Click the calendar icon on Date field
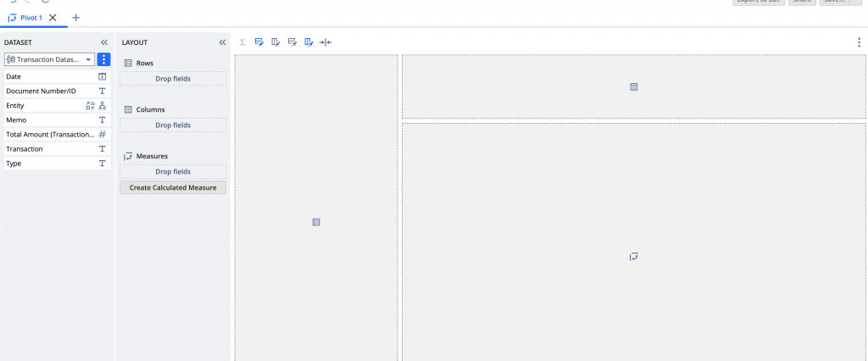Screen dimensions: 868x361 pyautogui.click(x=102, y=76)
